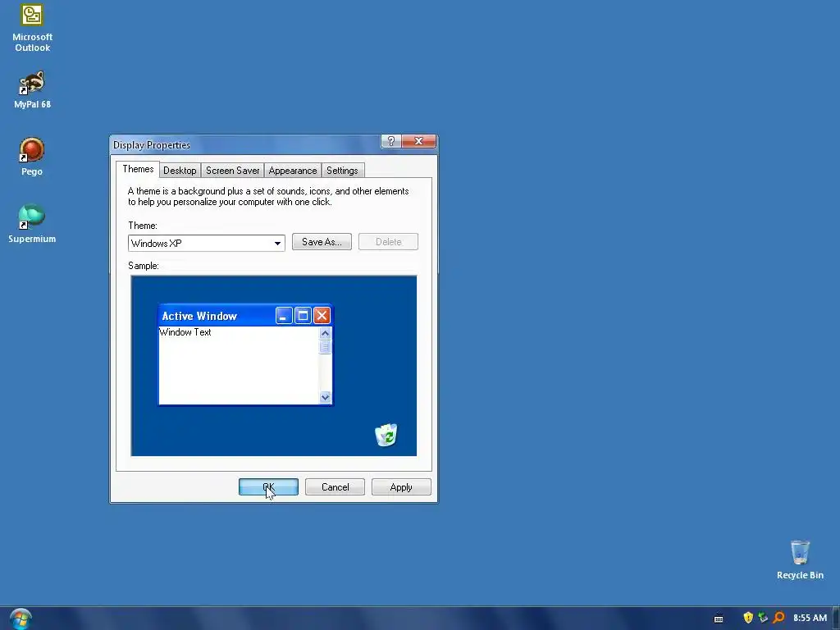
Task: Switch to the Themes tab
Action: (x=138, y=169)
